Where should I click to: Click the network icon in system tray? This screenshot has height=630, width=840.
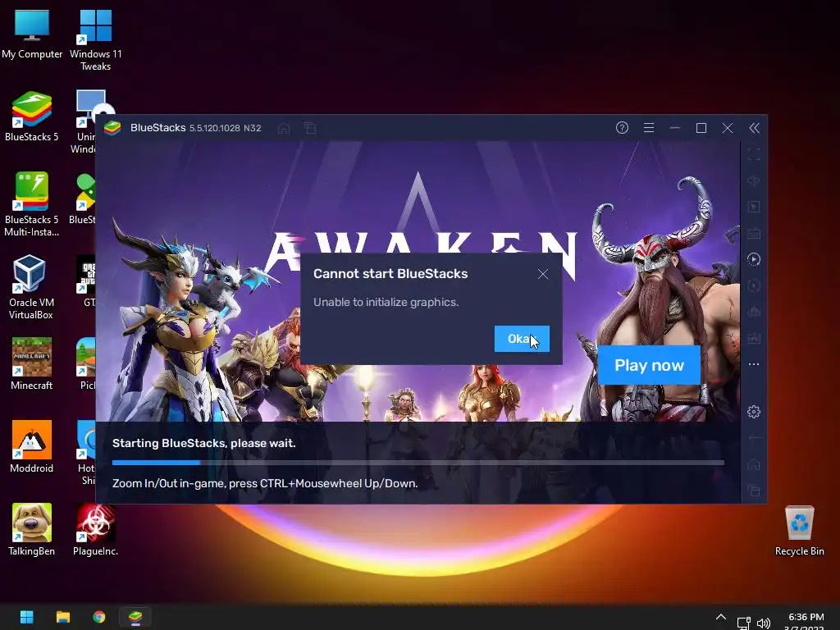pos(743,623)
